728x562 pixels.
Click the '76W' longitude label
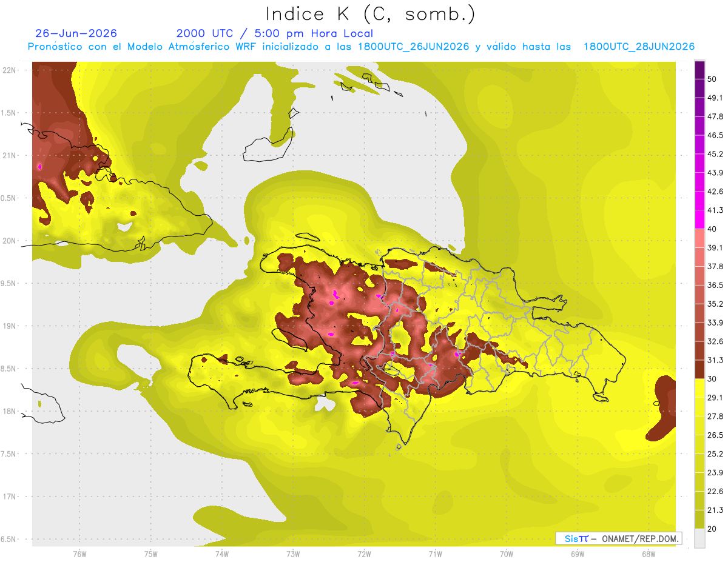click(x=79, y=554)
